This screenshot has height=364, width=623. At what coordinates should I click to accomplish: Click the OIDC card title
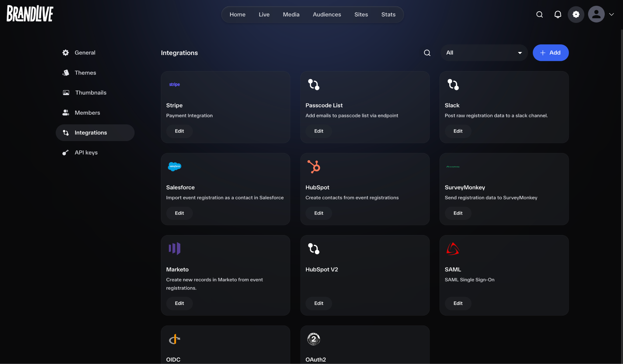(173, 359)
